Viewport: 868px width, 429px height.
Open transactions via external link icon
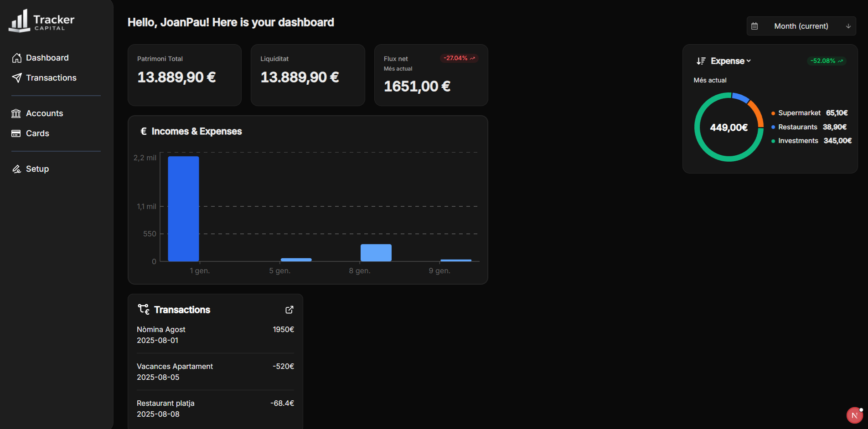click(x=289, y=310)
